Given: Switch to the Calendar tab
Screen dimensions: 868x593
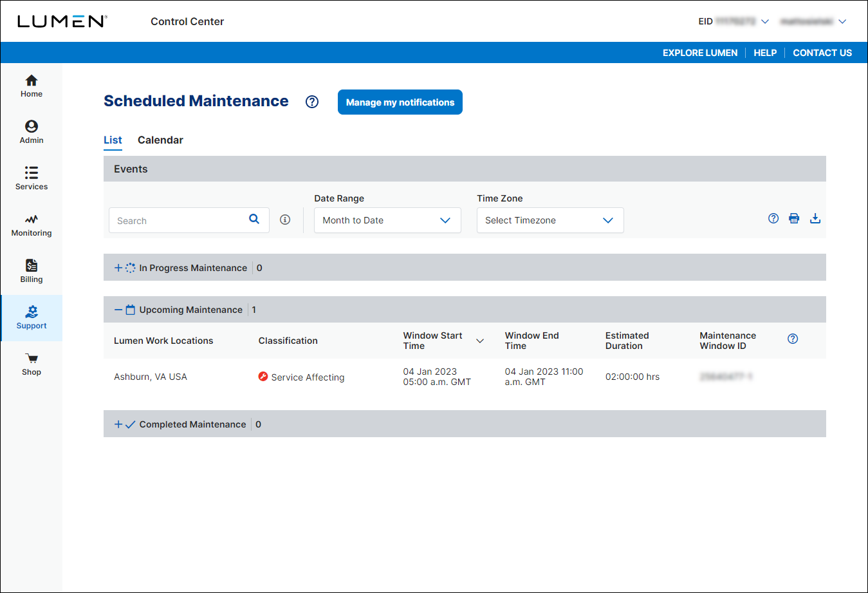Looking at the screenshot, I should pos(160,140).
